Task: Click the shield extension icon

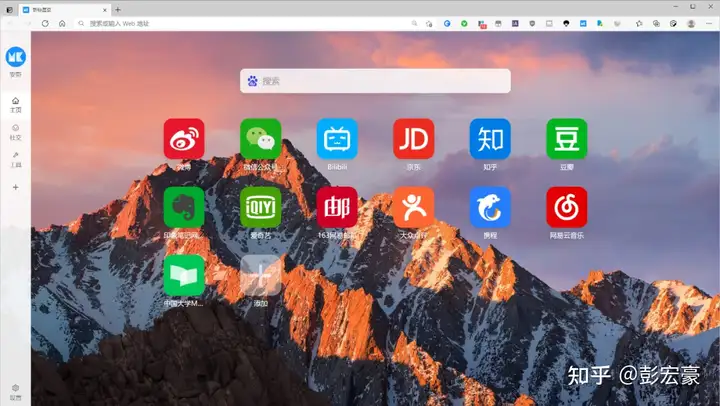Action: point(532,23)
